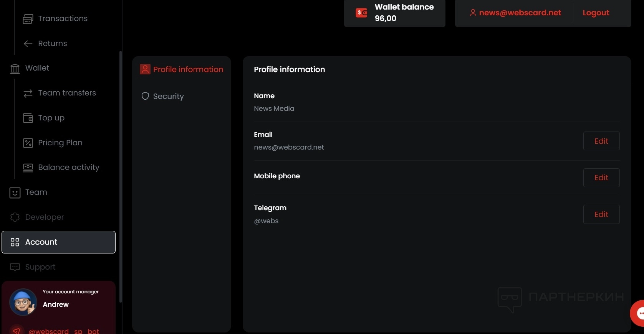
Task: Select the Profile information tab
Action: [188, 69]
